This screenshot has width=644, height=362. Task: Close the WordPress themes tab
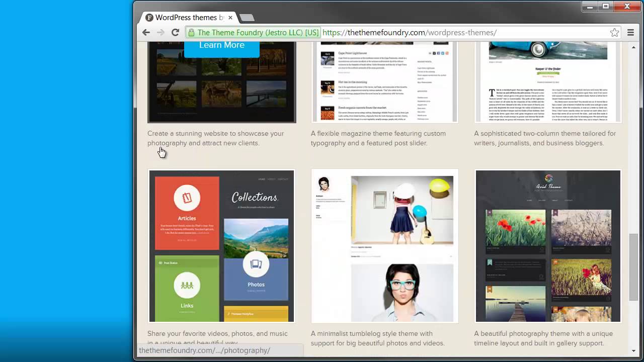pyautogui.click(x=230, y=18)
